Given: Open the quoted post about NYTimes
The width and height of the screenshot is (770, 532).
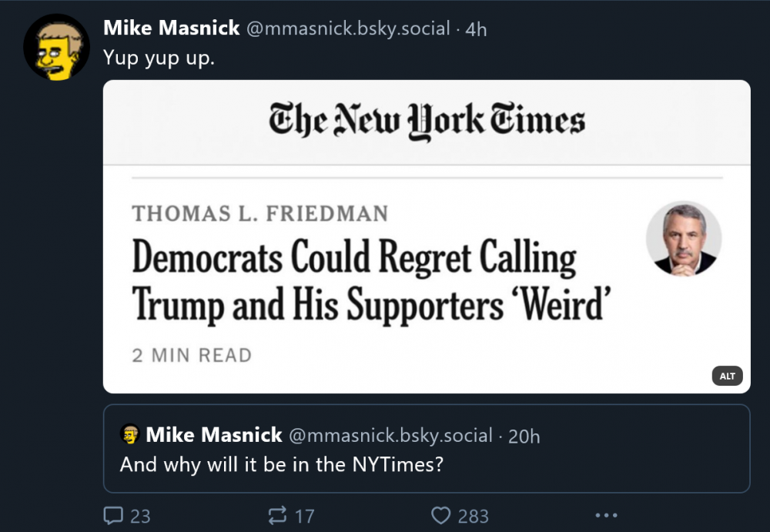Looking at the screenshot, I should (426, 465).
